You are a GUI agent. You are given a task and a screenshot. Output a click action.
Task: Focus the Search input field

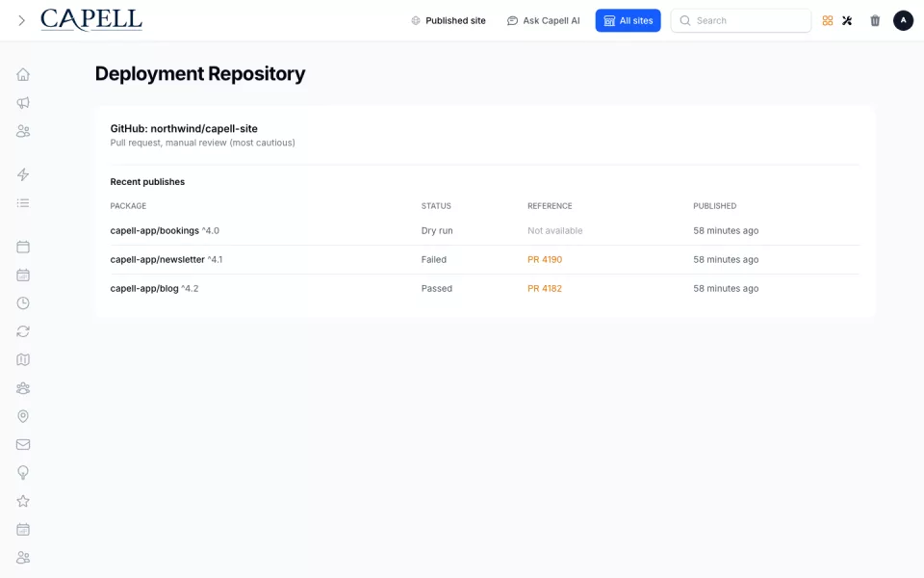[741, 20]
